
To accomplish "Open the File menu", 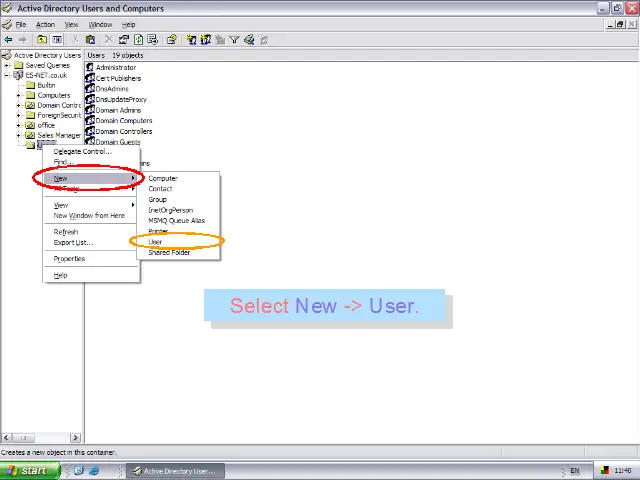I will point(21,24).
